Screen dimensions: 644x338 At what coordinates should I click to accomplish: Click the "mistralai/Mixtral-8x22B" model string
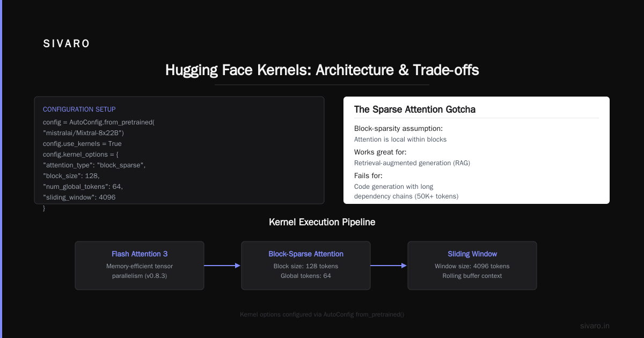(84, 133)
